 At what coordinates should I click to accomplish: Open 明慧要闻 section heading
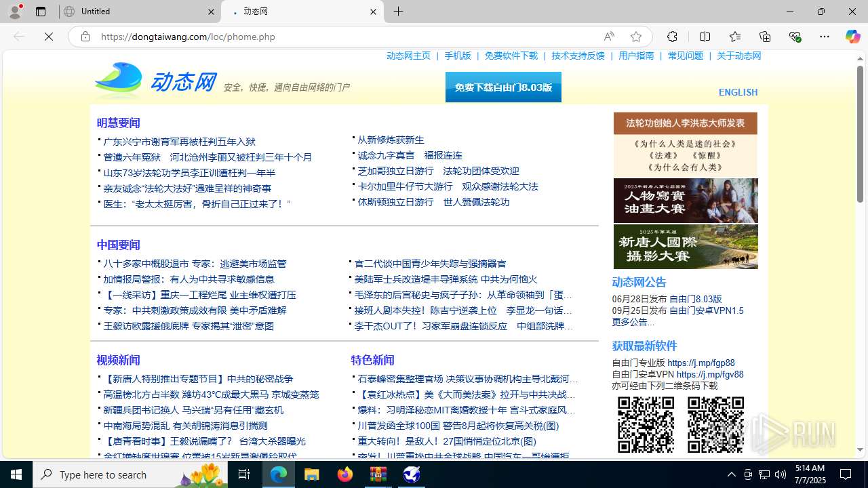point(118,123)
